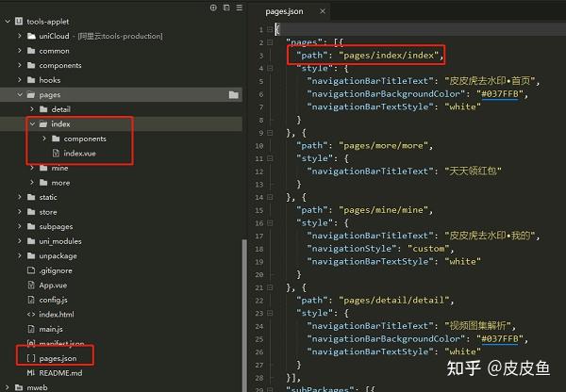Click the index.html angle-bracket icon
Image resolution: width=566 pixels, height=392 pixels.
click(x=31, y=315)
